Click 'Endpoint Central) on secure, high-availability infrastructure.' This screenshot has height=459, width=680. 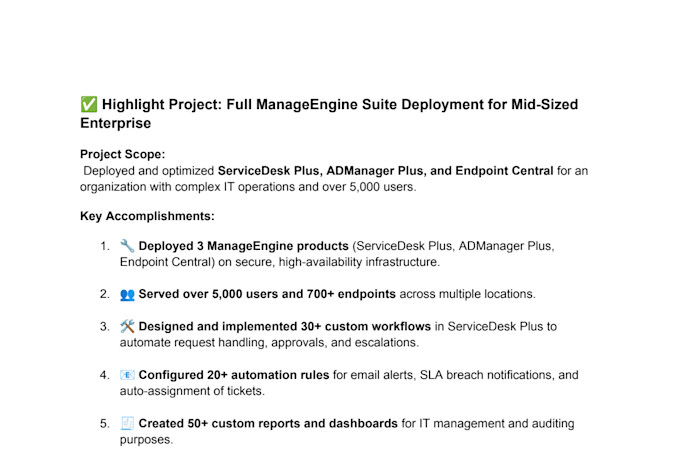(280, 262)
